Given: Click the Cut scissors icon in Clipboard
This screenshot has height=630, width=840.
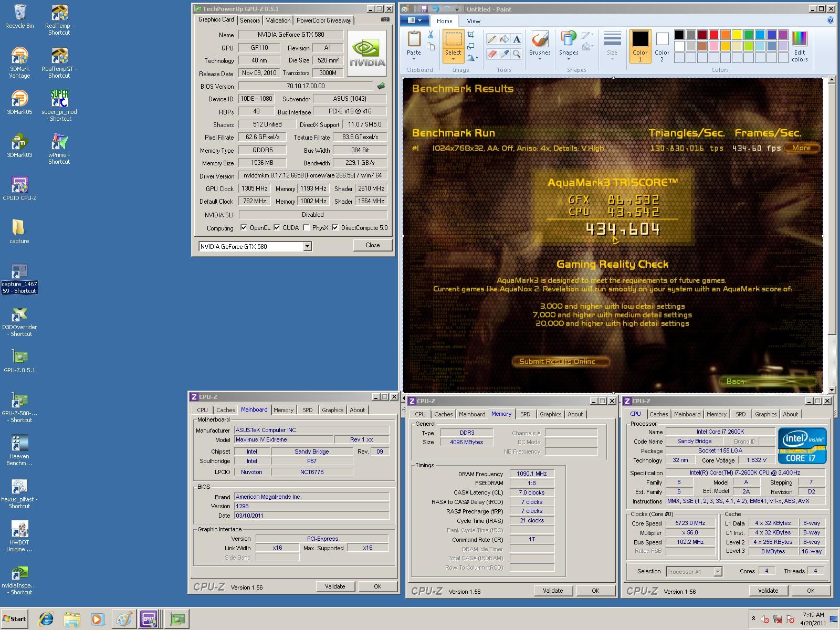Looking at the screenshot, I should tap(430, 35).
